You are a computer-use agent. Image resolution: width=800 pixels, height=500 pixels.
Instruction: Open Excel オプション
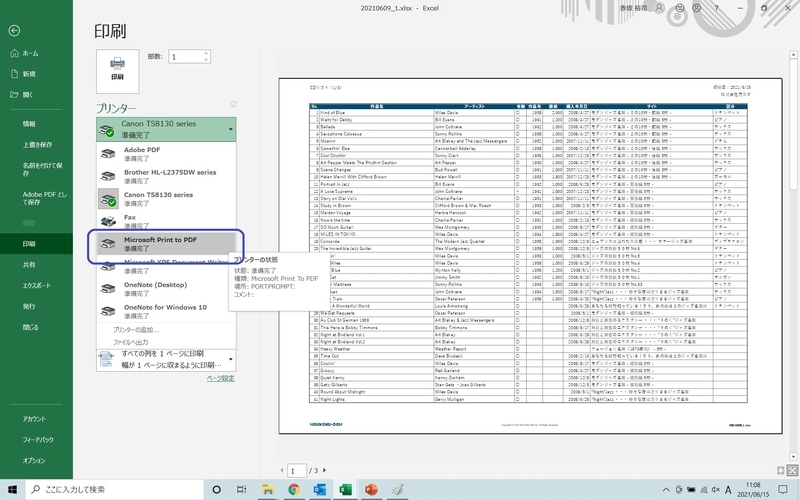36,461
